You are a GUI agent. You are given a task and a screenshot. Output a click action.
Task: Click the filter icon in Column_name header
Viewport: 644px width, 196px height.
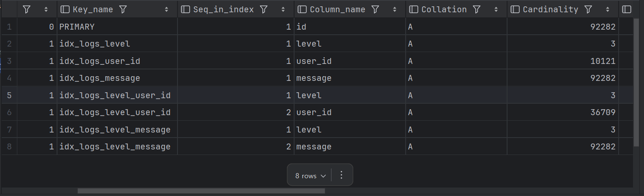click(375, 9)
